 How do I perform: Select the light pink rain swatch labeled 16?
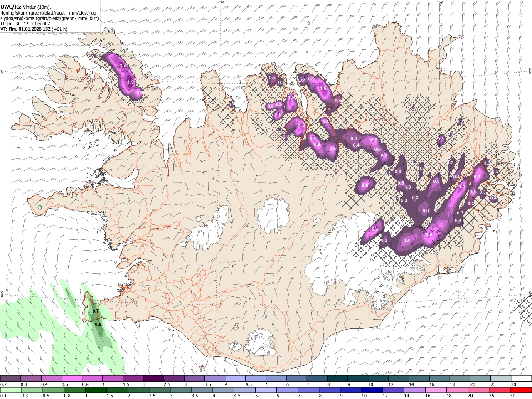coord(436,390)
